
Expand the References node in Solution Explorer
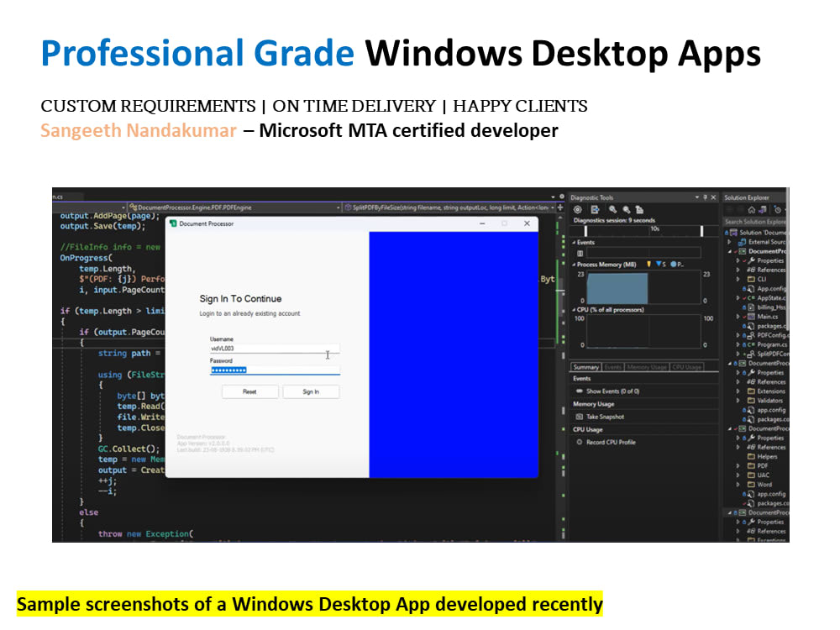(738, 270)
